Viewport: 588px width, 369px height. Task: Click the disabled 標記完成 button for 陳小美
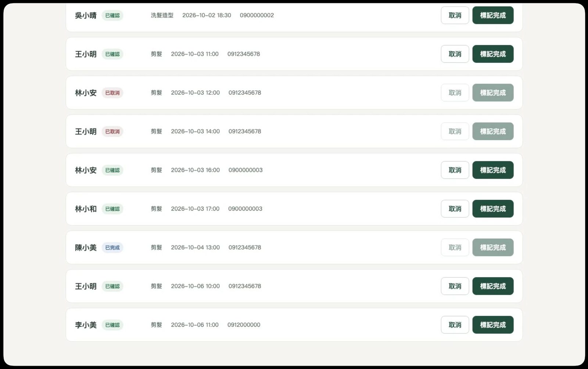493,247
